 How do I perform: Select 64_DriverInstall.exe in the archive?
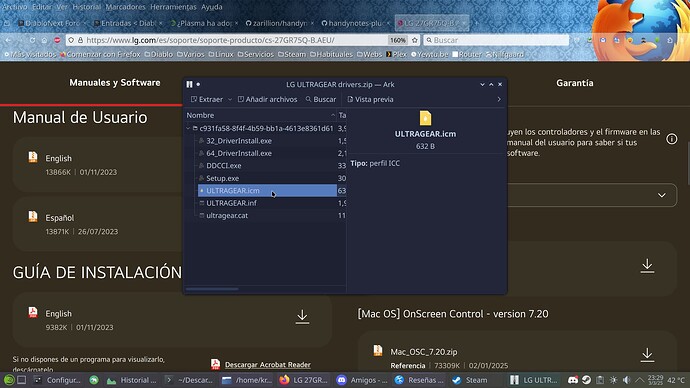pos(239,153)
